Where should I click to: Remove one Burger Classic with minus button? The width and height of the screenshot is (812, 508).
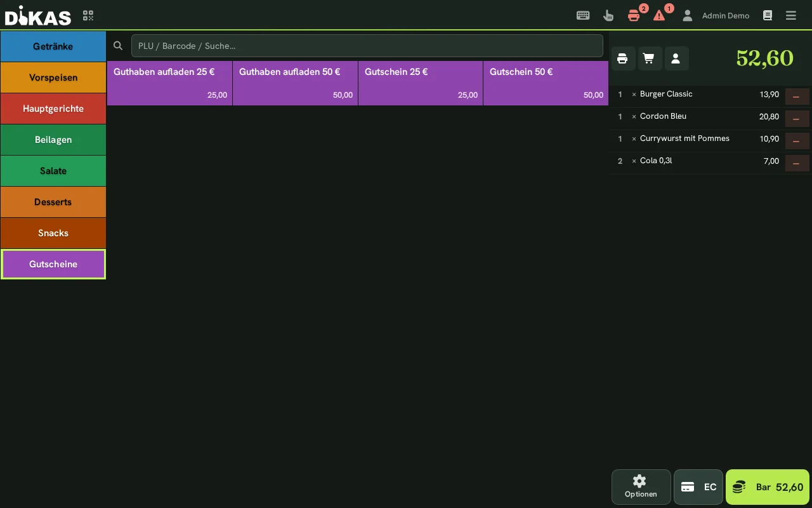pyautogui.click(x=797, y=97)
